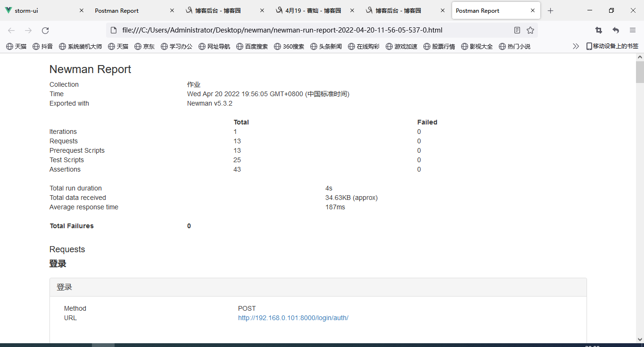Open the 360搜索 bookmark
Image resolution: width=644 pixels, height=347 pixels.
tap(289, 46)
